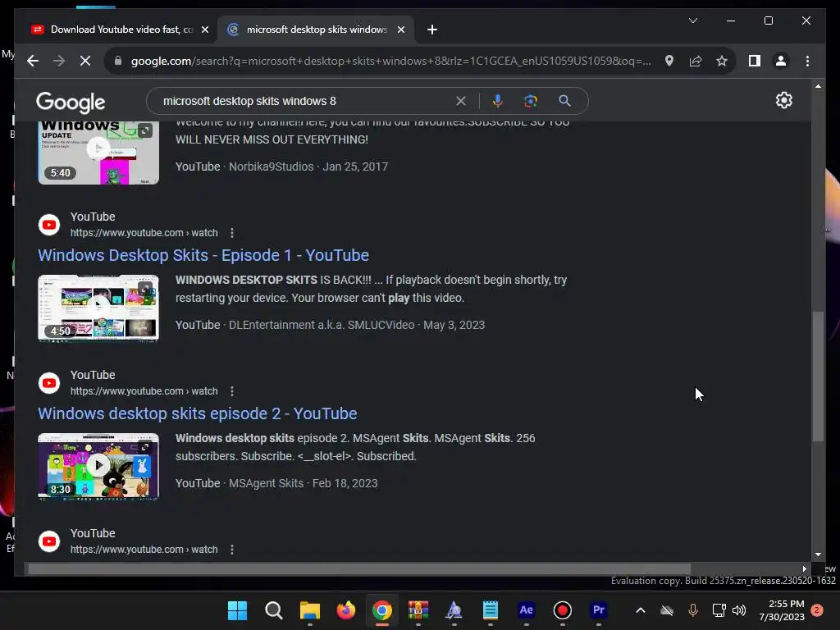840x630 pixels.
Task: Search by image with Google Lens
Action: [x=531, y=101]
